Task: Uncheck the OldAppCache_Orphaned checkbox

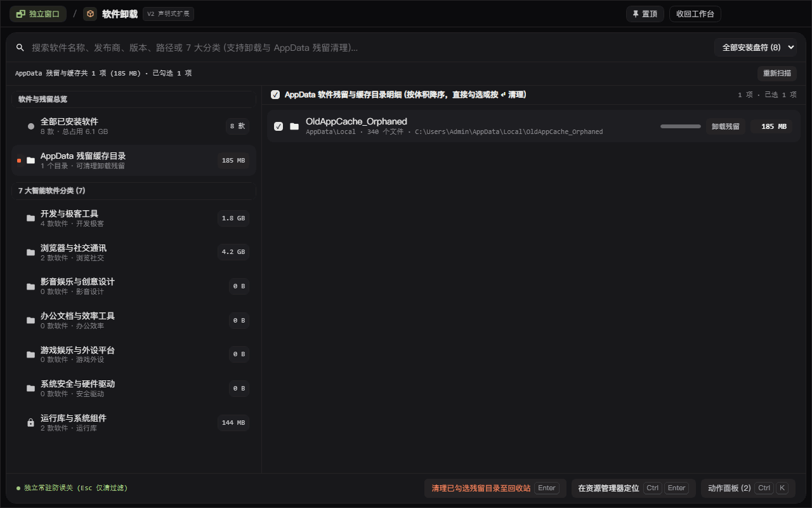Action: tap(278, 126)
